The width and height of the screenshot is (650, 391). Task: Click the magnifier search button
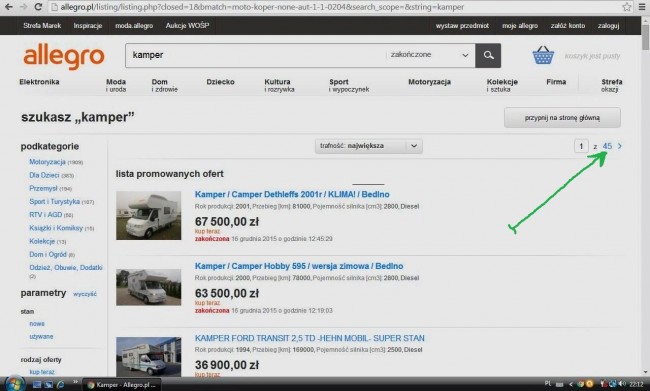488,55
